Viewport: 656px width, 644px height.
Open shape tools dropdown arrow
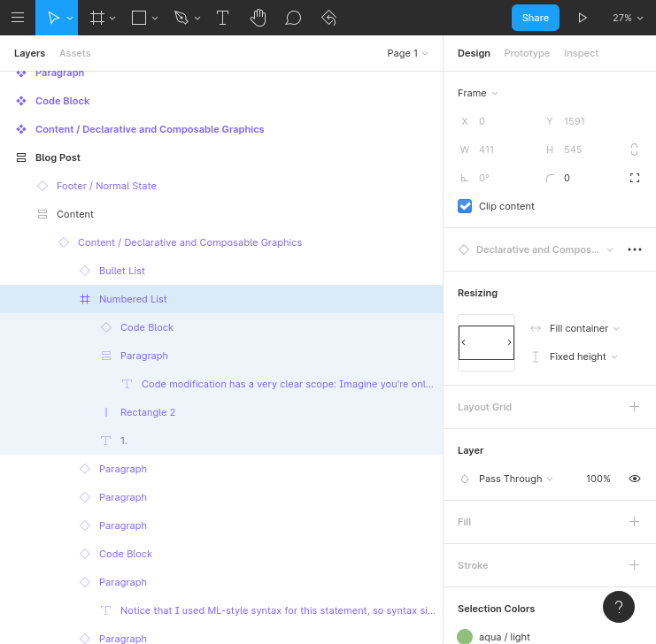click(155, 18)
